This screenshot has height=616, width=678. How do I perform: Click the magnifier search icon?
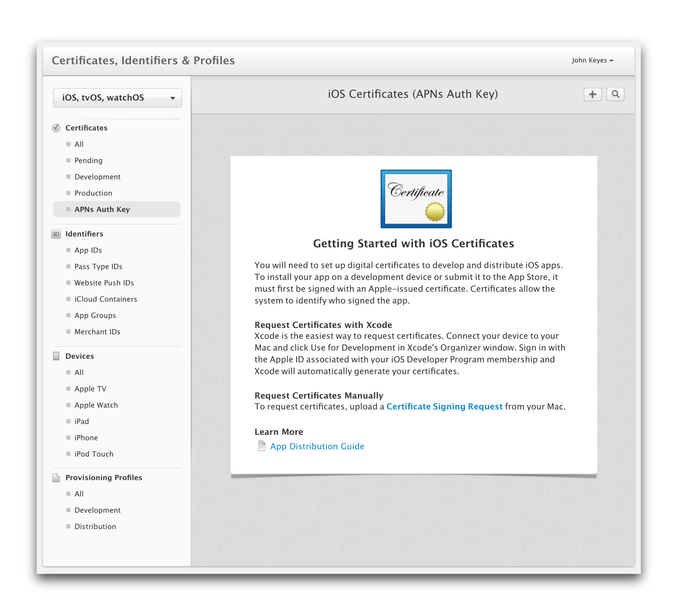pos(615,94)
